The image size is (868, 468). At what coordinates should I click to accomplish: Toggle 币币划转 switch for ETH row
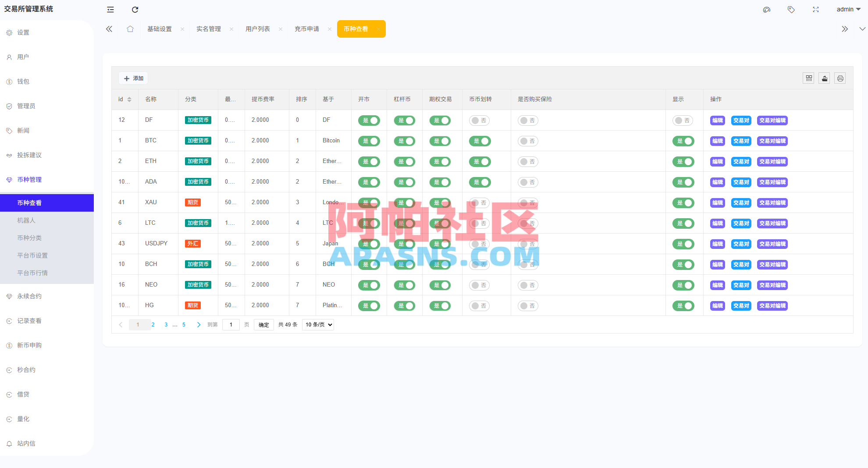tap(480, 162)
